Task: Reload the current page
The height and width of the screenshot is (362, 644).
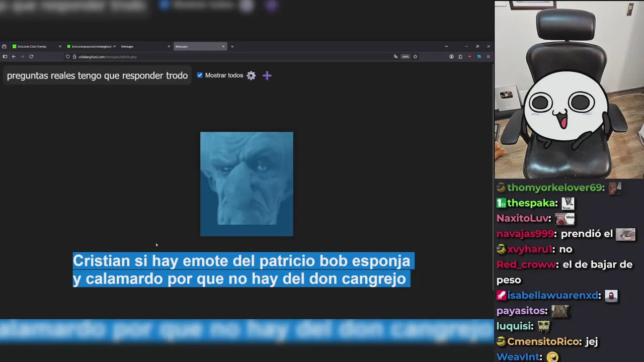Action: click(31, 56)
